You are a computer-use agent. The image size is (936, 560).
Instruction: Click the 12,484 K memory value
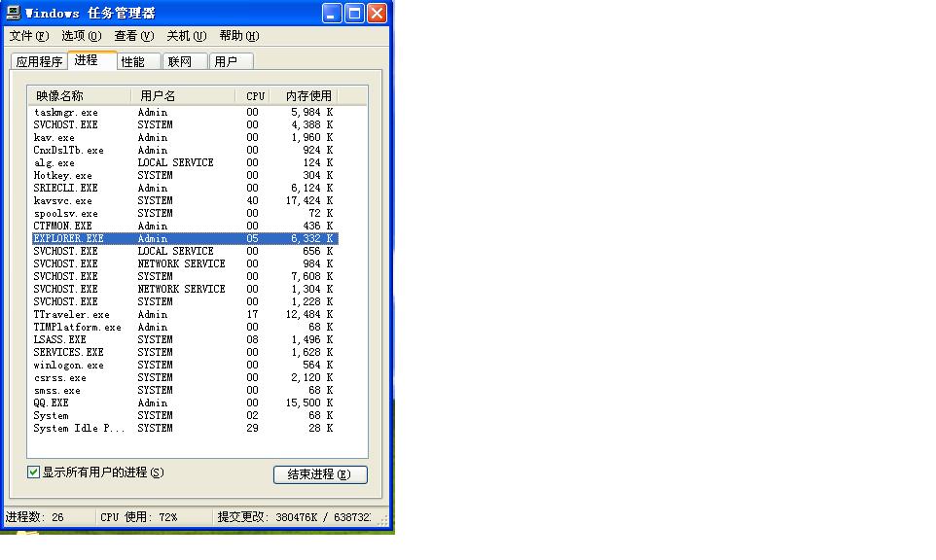[x=309, y=314]
